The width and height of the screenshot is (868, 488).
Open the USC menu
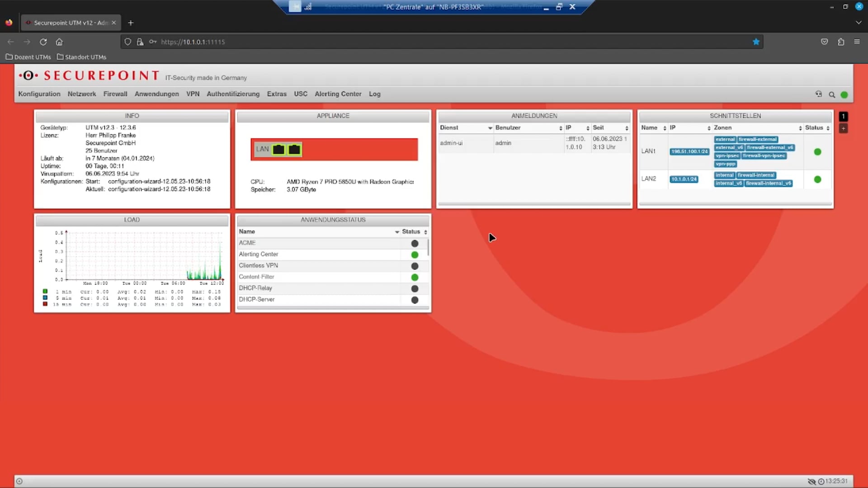pos(301,94)
